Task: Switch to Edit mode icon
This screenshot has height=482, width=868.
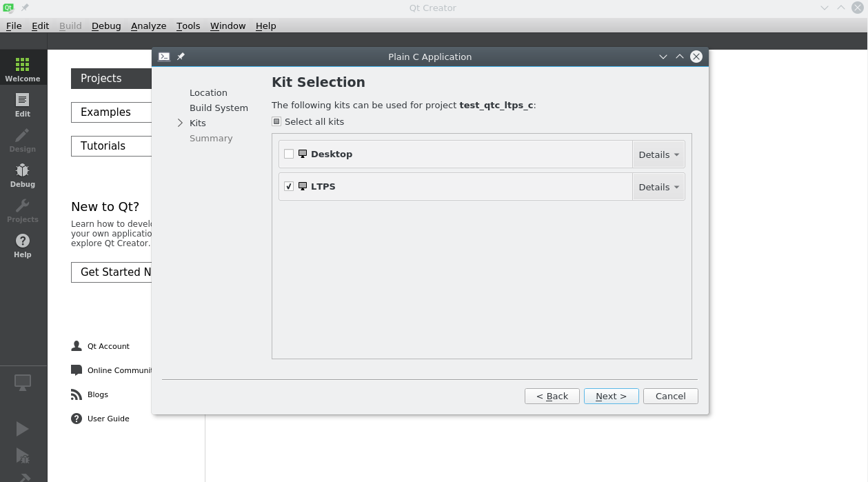Action: pyautogui.click(x=23, y=104)
